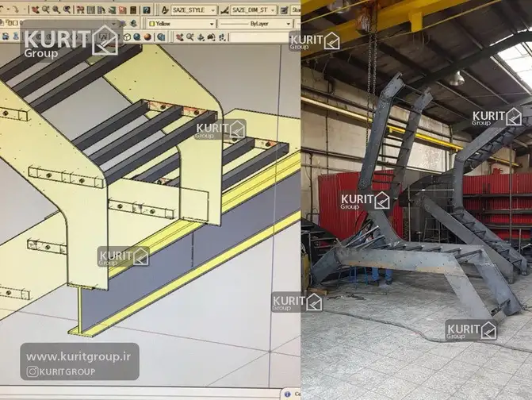
Task: Click the Table Style icon
Action: (285, 10)
